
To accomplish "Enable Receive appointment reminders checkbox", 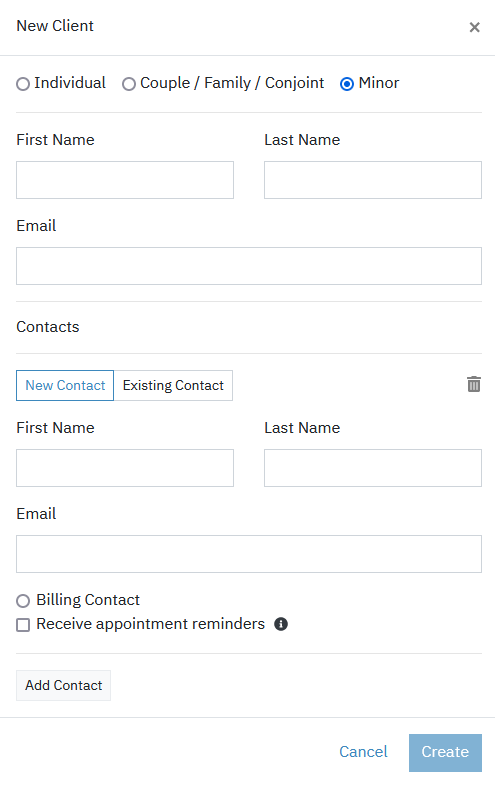I will click(x=23, y=625).
